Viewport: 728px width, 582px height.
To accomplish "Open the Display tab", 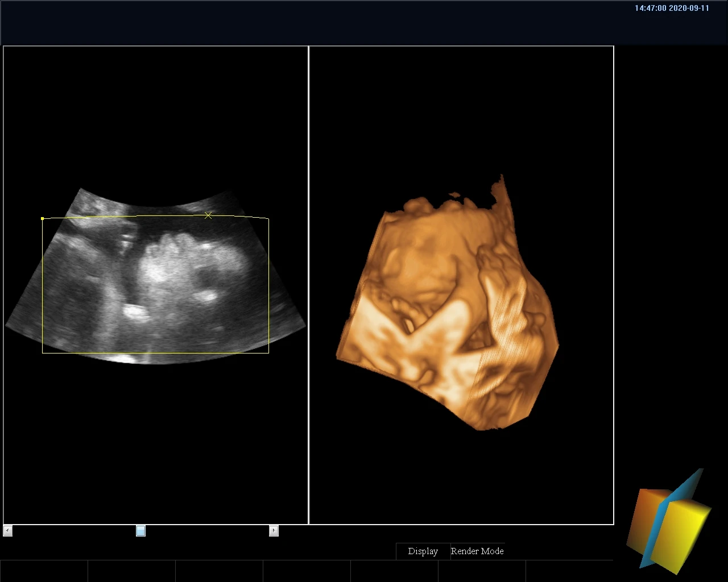I will (423, 551).
